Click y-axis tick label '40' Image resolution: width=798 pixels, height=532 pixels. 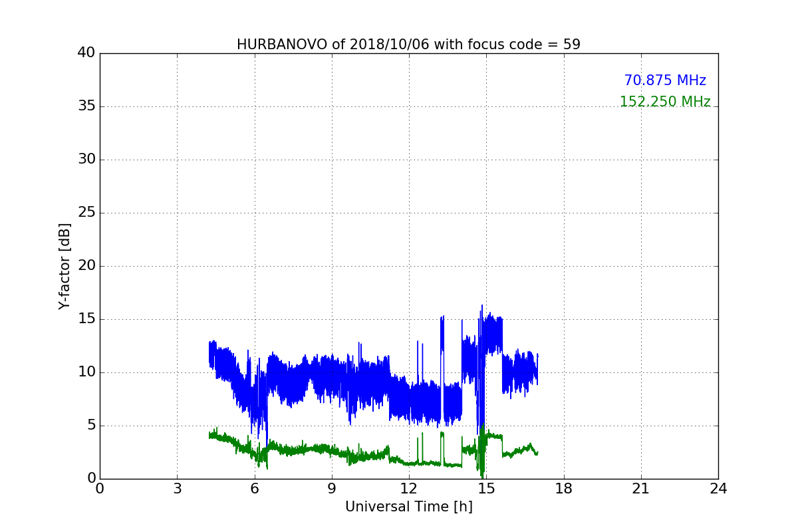coord(86,53)
